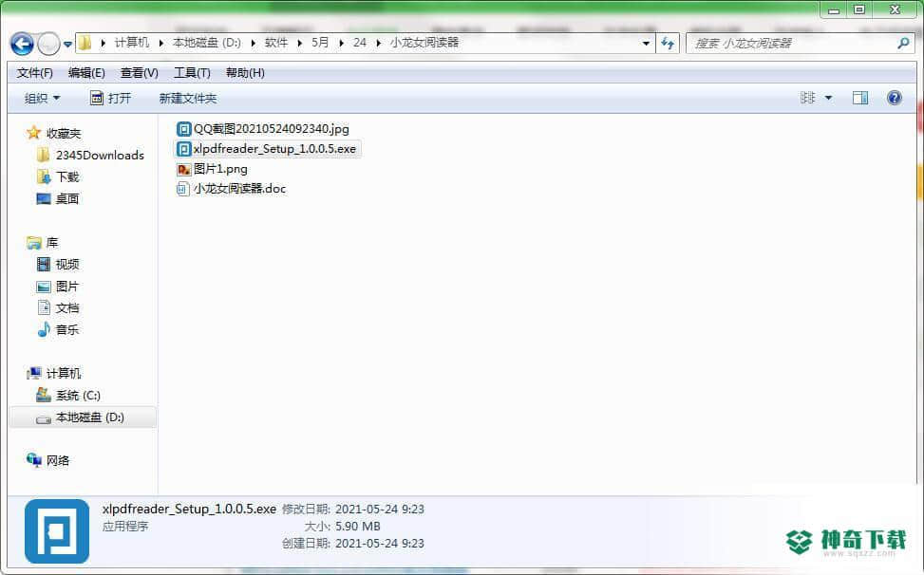Click the blue help question mark icon
The width and height of the screenshot is (924, 575).
tap(894, 98)
